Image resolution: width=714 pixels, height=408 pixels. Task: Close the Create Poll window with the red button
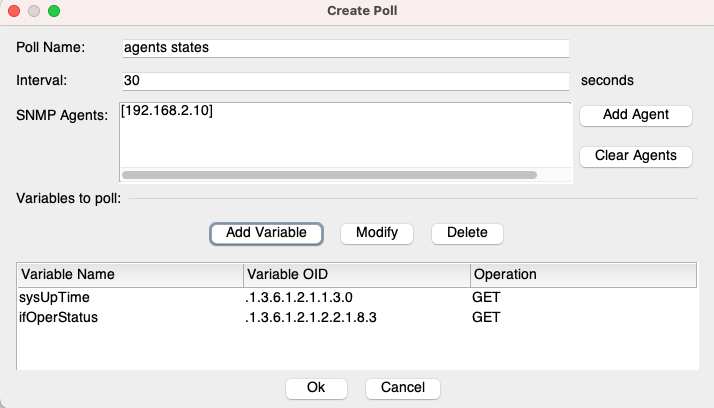pos(14,11)
